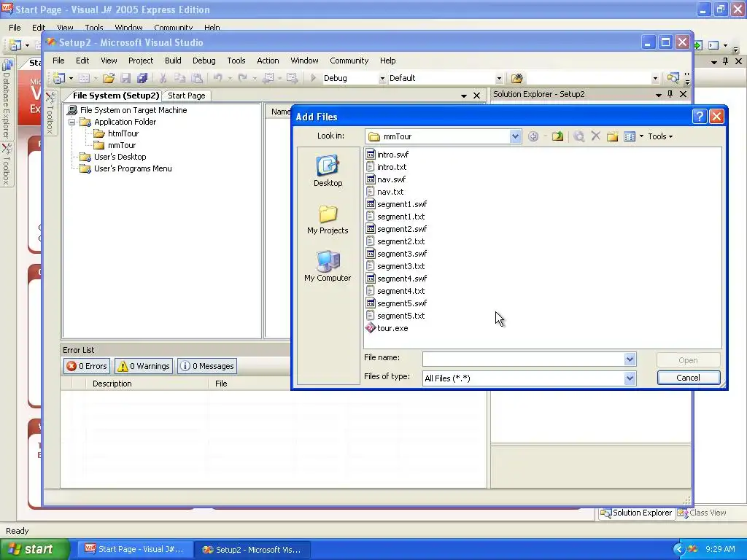Click the Back navigation icon in Add Files
This screenshot has width=747, height=560.
pos(533,136)
